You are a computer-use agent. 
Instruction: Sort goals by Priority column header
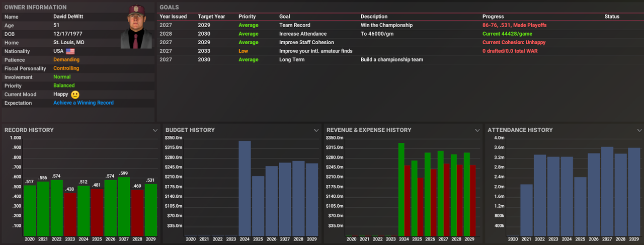tap(247, 17)
